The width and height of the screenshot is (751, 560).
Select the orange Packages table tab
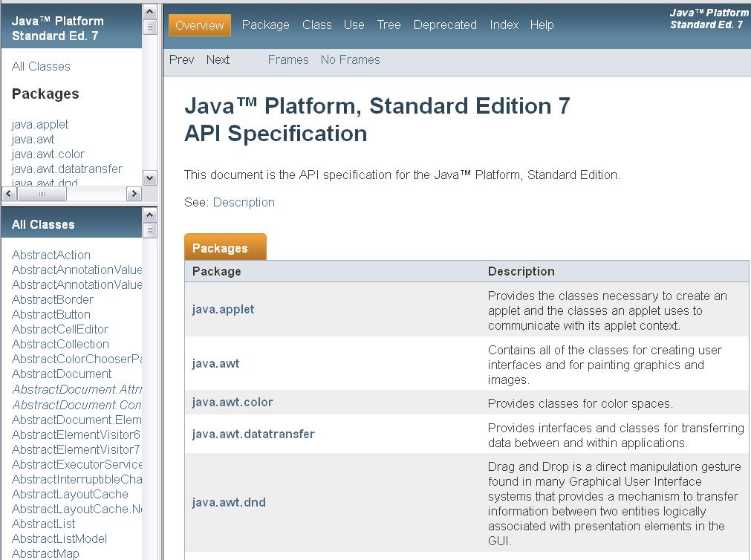click(225, 247)
